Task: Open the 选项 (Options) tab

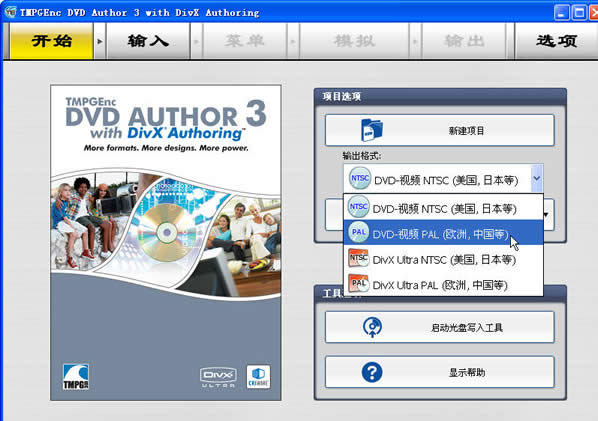Action: 556,41
